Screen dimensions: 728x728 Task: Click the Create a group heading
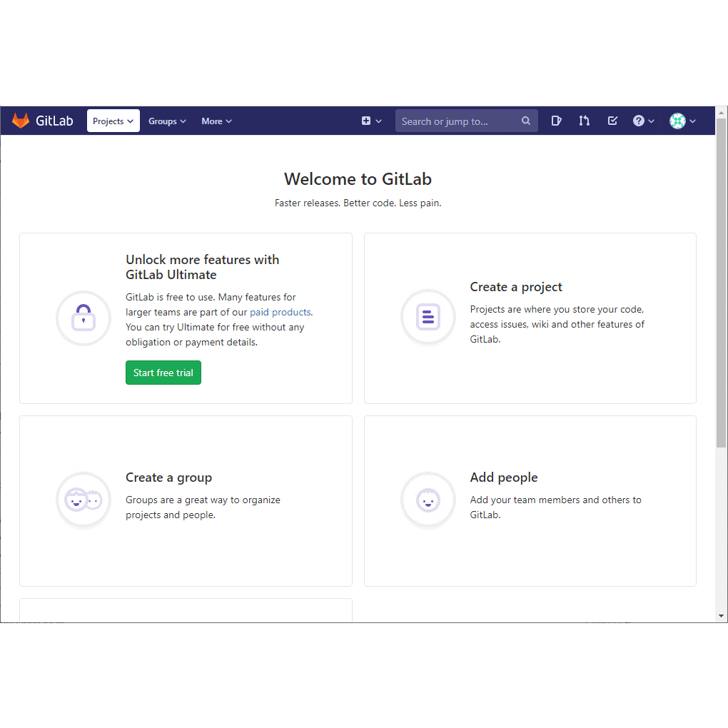point(168,477)
